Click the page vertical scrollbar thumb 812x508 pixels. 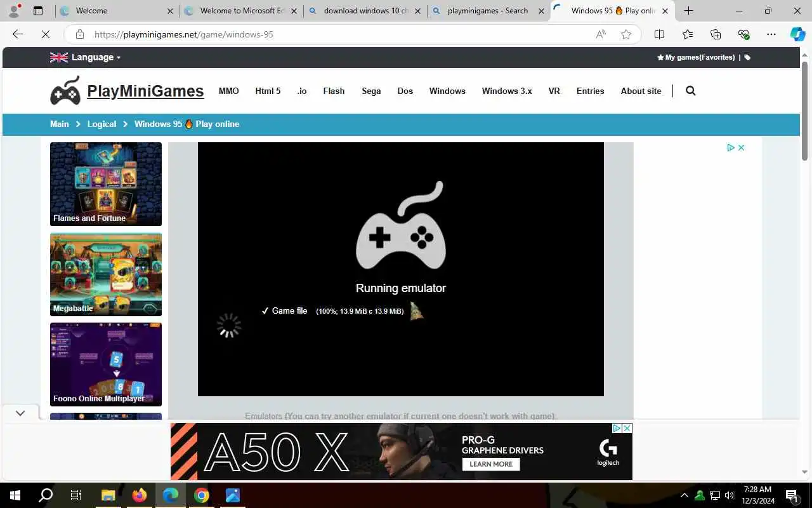pyautogui.click(x=805, y=111)
